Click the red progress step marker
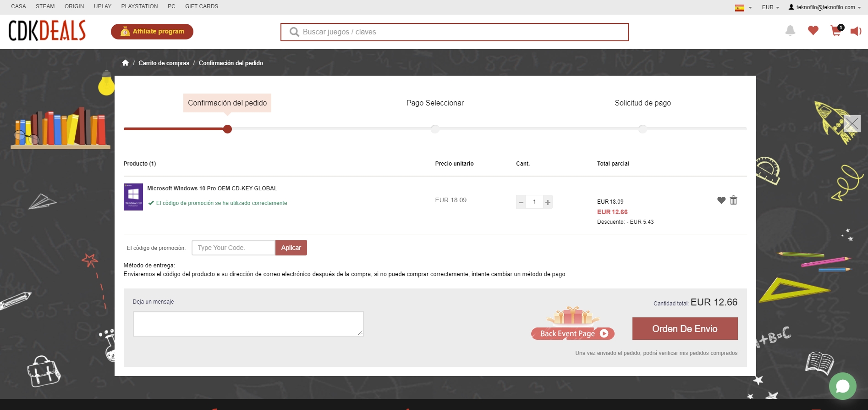This screenshot has width=868, height=410. (227, 129)
